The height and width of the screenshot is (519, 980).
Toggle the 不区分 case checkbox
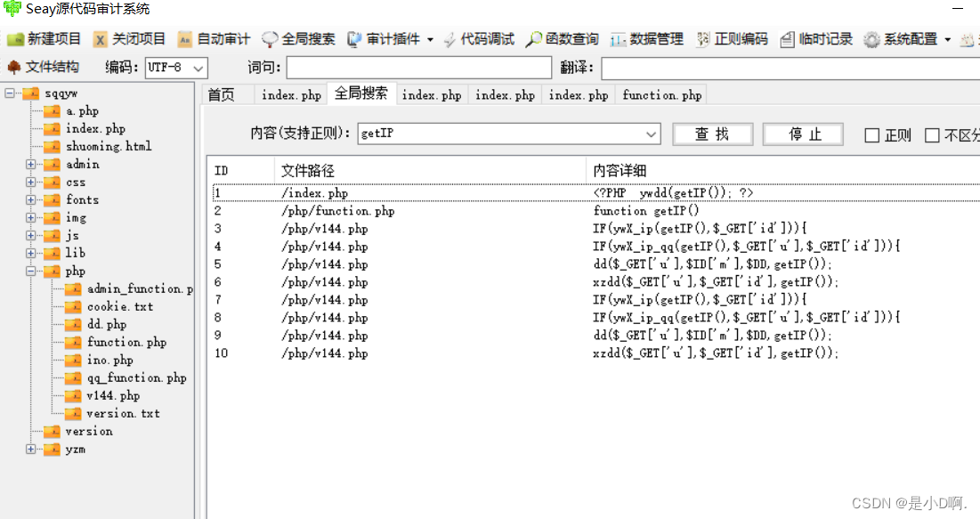click(932, 135)
